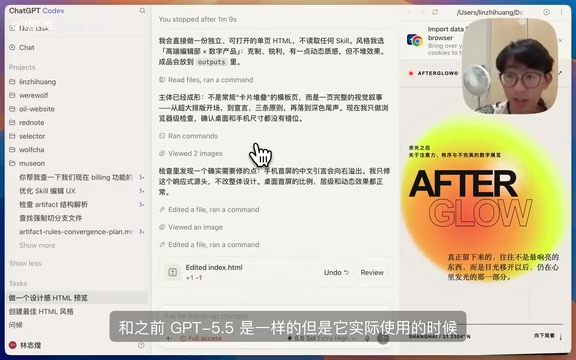Expand the Viewed an image step
This screenshot has width=576, height=360.
(191, 227)
